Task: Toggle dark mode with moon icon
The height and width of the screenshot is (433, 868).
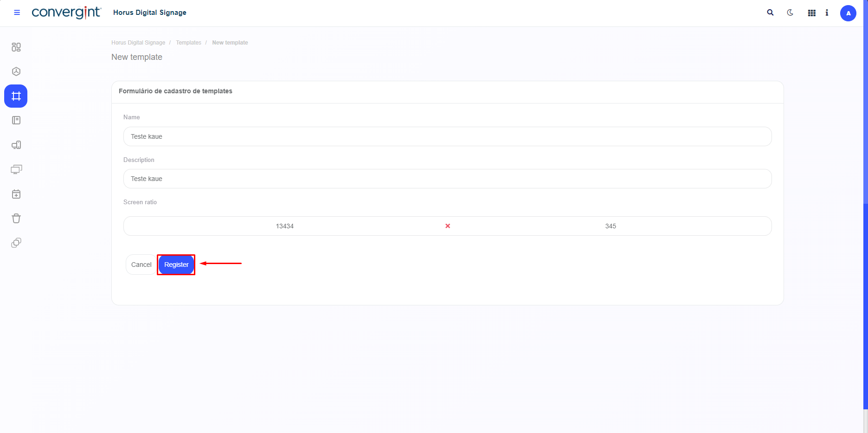Action: coord(790,13)
